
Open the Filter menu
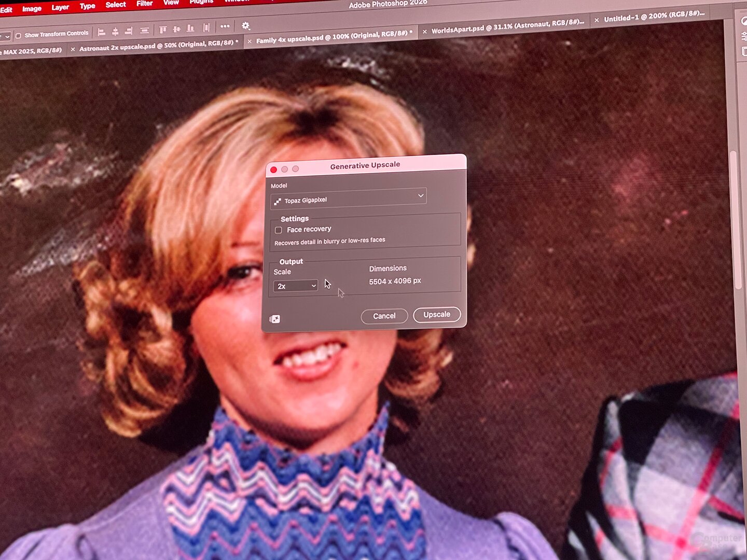[144, 4]
